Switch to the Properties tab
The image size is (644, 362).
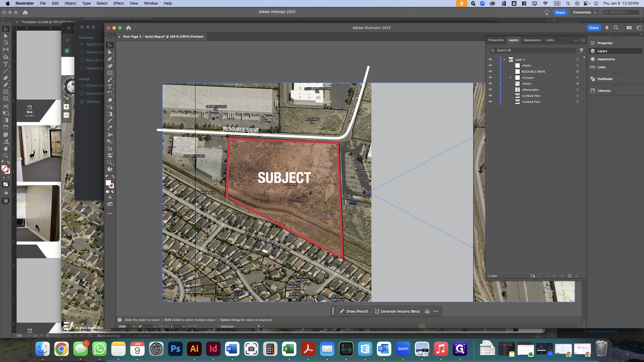(x=496, y=40)
